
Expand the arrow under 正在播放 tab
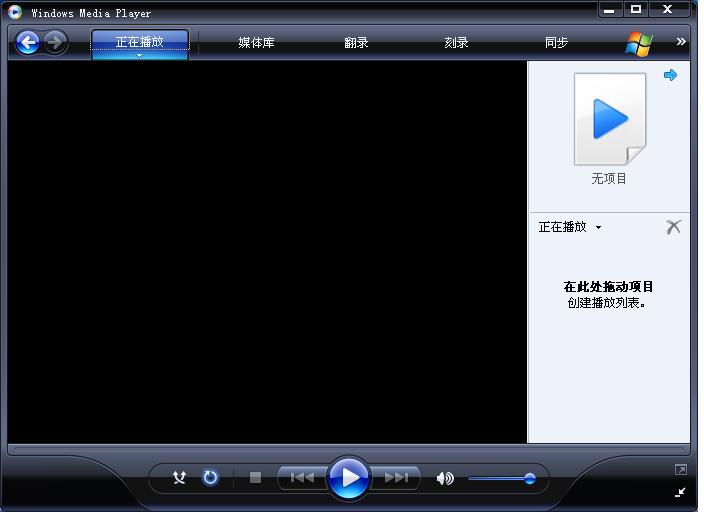[140, 56]
